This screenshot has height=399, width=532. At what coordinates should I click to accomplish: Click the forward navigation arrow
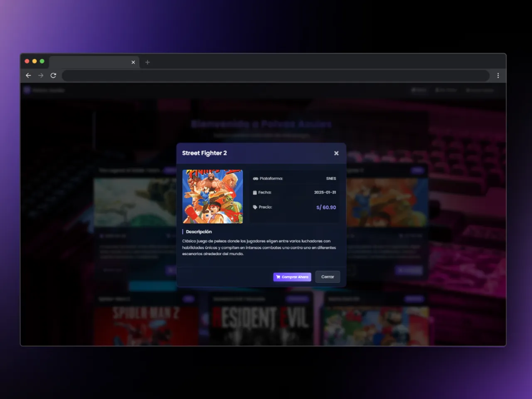[x=40, y=76]
